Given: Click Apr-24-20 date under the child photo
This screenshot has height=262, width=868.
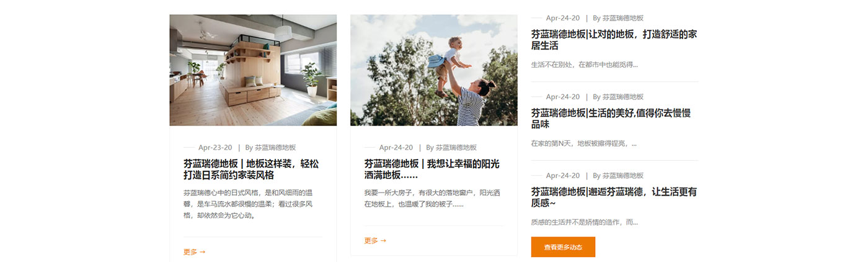Looking at the screenshot, I should tap(396, 148).
